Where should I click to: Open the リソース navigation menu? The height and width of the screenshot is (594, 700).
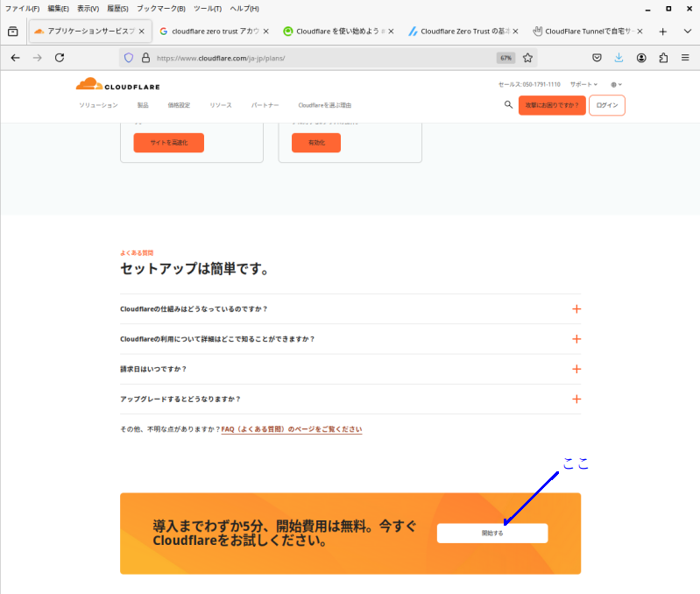(221, 105)
